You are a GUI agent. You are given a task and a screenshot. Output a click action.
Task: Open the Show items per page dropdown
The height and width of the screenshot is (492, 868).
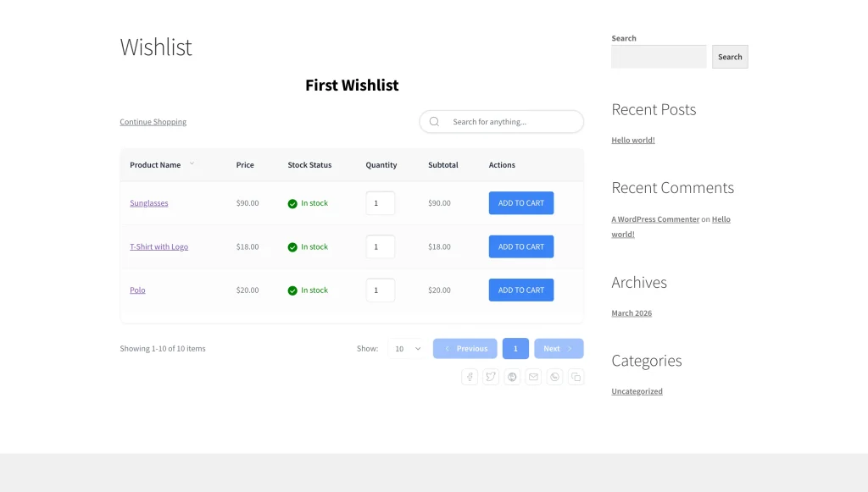pos(406,348)
